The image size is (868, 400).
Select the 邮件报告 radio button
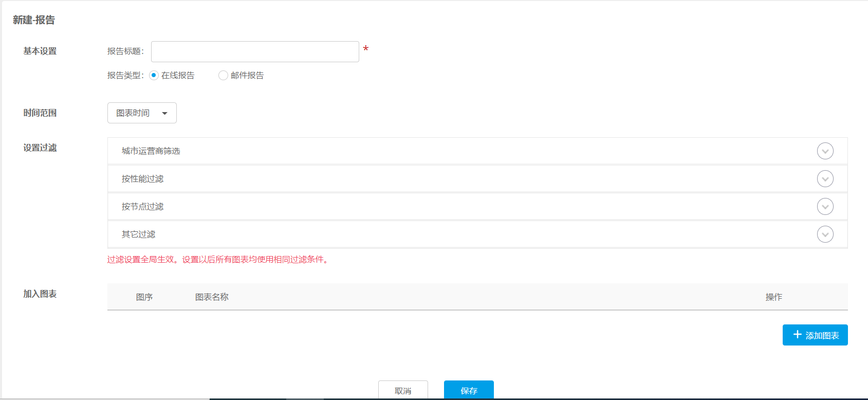point(223,76)
